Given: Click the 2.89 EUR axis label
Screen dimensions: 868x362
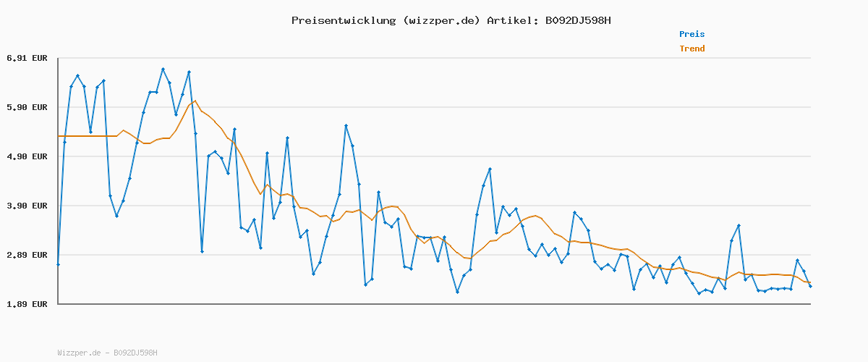Looking at the screenshot, I should click(x=27, y=255).
